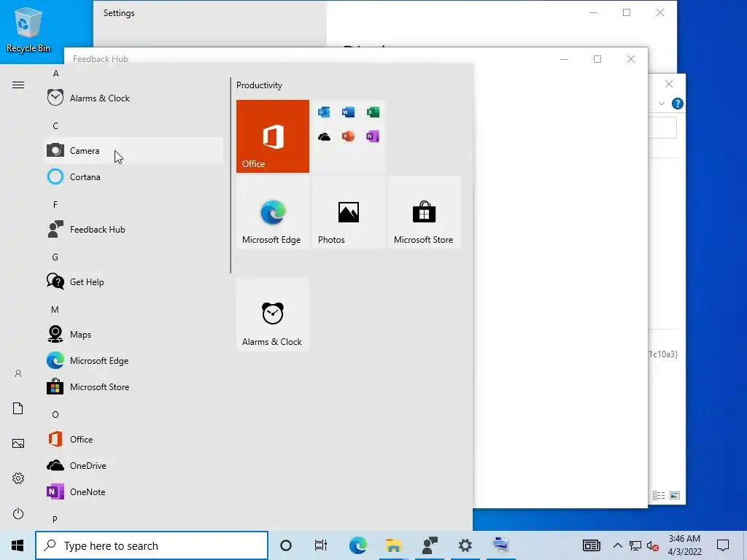Open Task View on the taskbar
The width and height of the screenshot is (747, 560).
click(x=321, y=545)
